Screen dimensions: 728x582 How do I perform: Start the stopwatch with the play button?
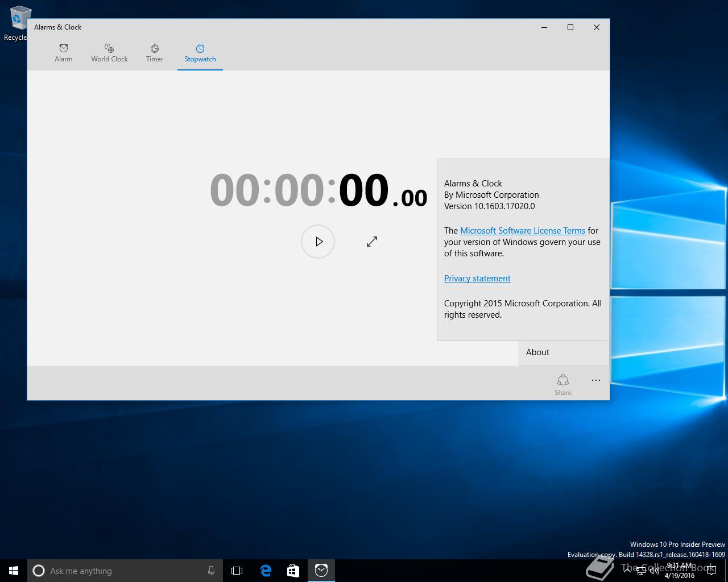[x=318, y=242]
